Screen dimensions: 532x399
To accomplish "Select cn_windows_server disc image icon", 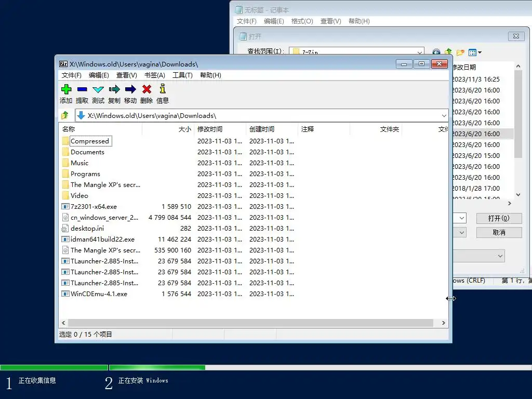I will 65,217.
